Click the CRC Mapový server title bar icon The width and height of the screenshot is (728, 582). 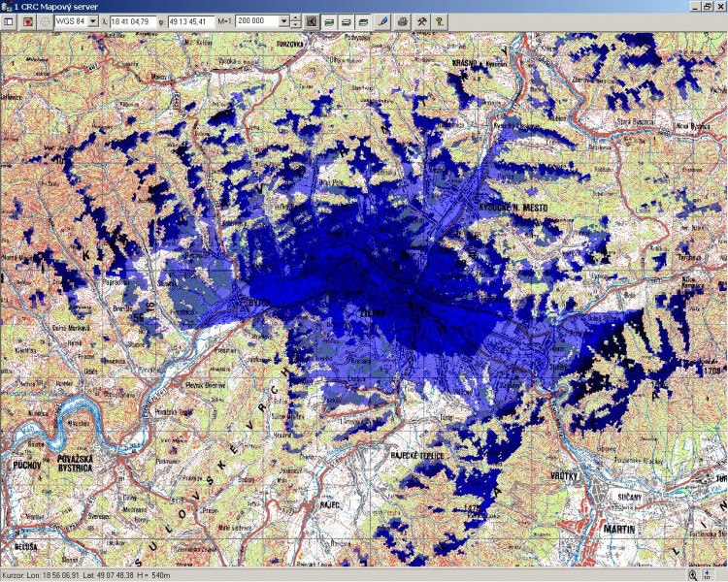coord(7,6)
